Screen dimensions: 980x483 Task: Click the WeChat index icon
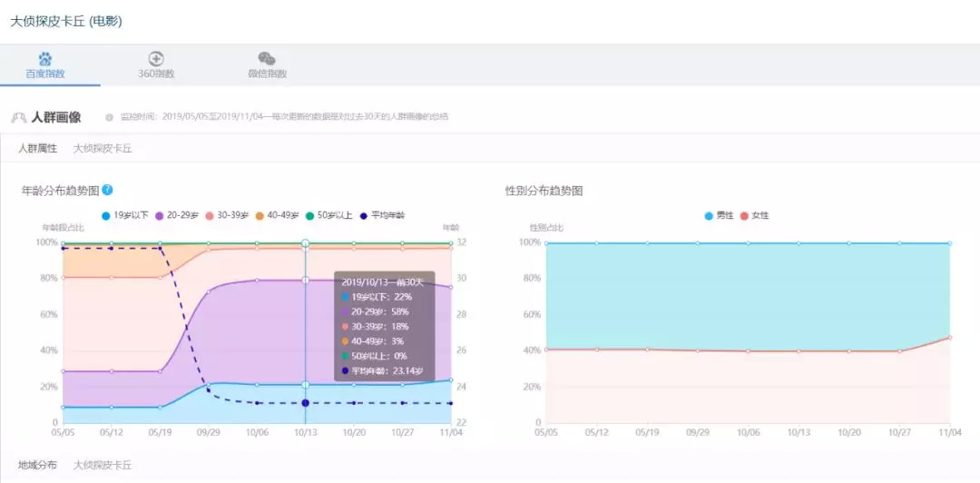pos(267,59)
